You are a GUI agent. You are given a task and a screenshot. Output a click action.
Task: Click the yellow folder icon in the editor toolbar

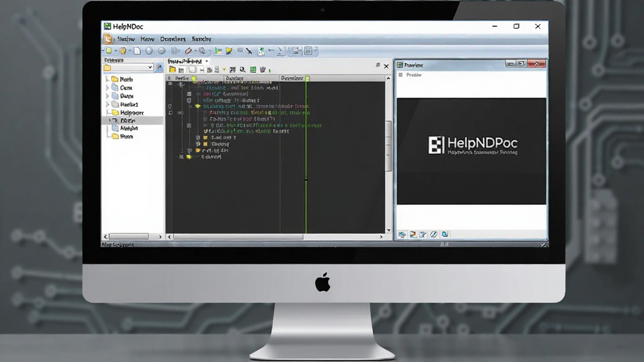coord(172,70)
